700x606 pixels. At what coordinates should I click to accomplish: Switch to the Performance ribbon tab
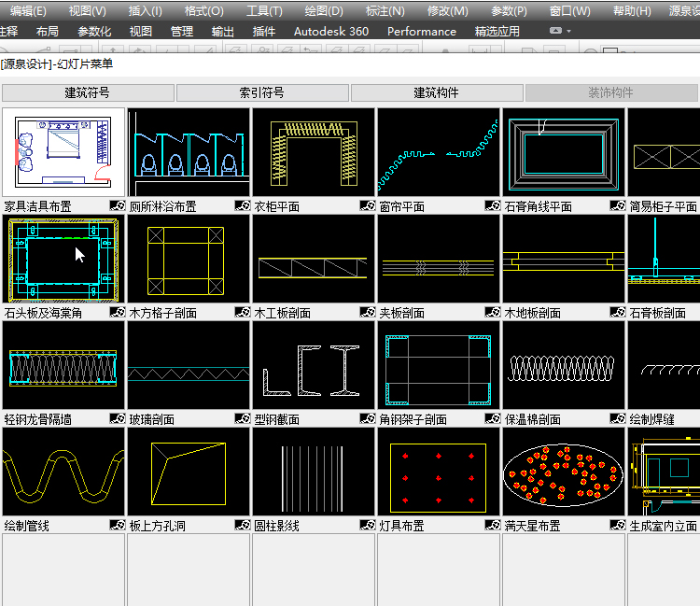coord(422,31)
